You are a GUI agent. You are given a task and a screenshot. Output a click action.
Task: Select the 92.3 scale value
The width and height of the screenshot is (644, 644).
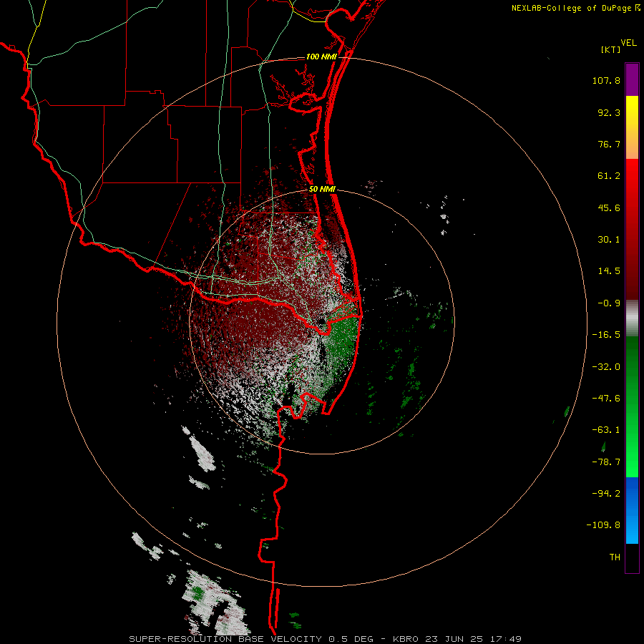point(609,112)
